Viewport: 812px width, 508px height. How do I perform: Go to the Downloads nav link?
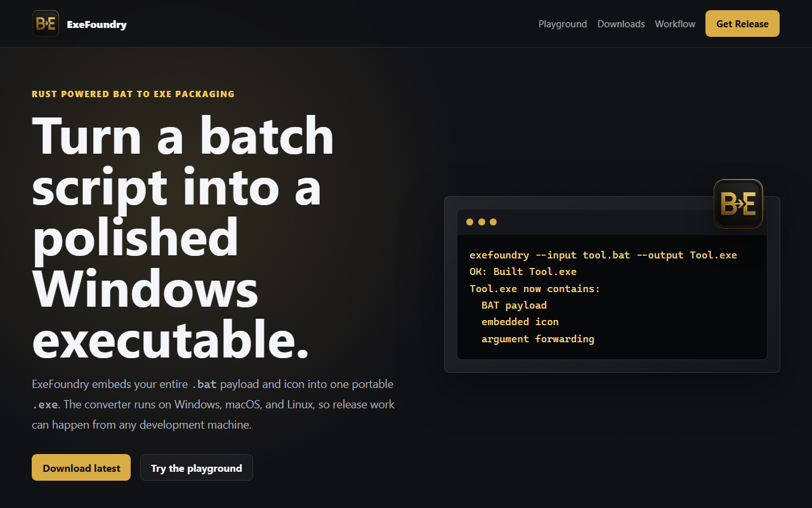click(621, 24)
